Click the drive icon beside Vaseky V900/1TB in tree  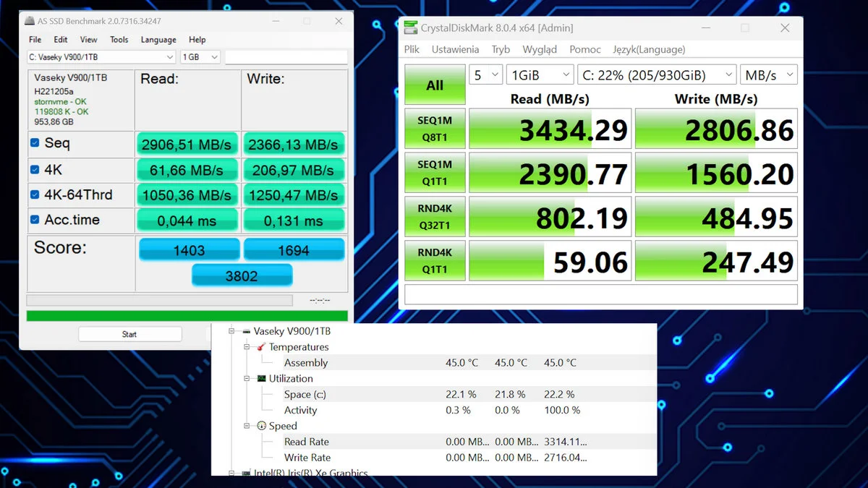pyautogui.click(x=247, y=331)
